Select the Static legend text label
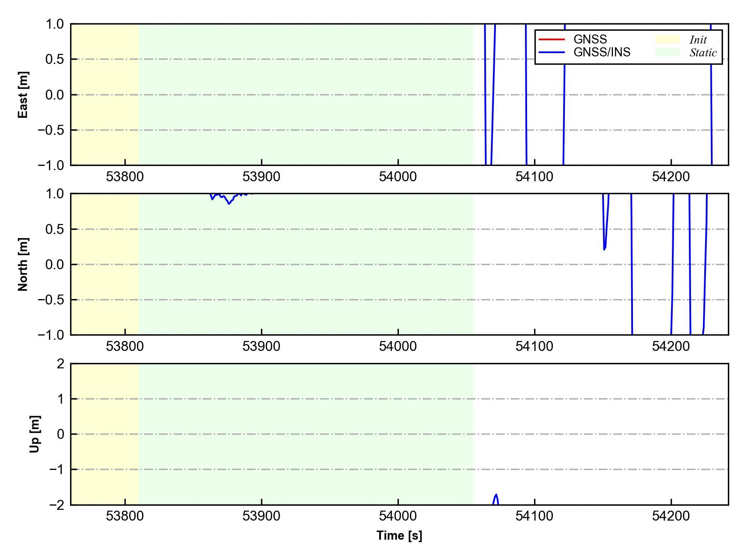 click(703, 53)
